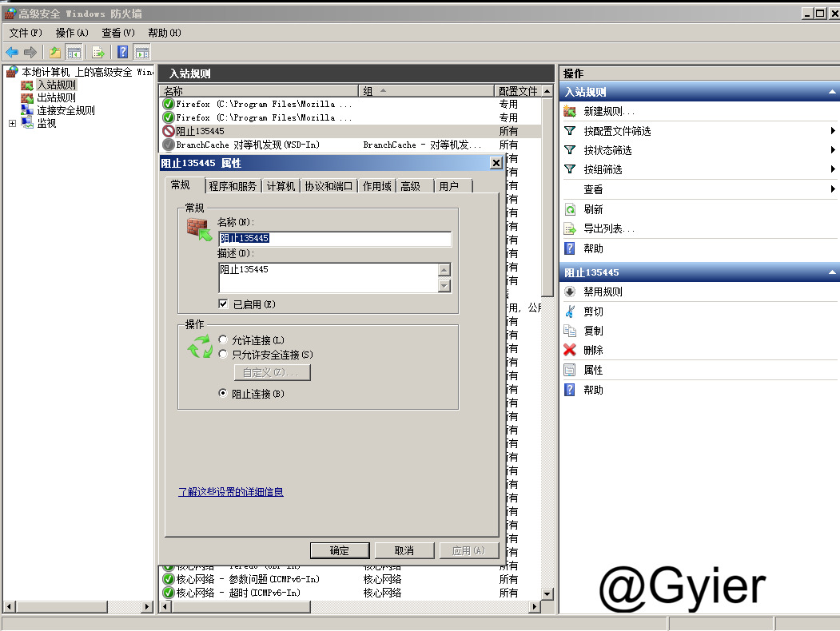This screenshot has height=631, width=840.
Task: Click description box scroll down arrow
Action: (x=444, y=286)
